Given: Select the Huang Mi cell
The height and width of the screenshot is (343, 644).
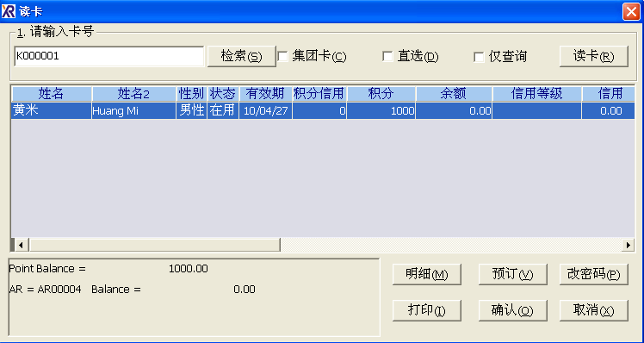Looking at the screenshot, I should [x=134, y=110].
